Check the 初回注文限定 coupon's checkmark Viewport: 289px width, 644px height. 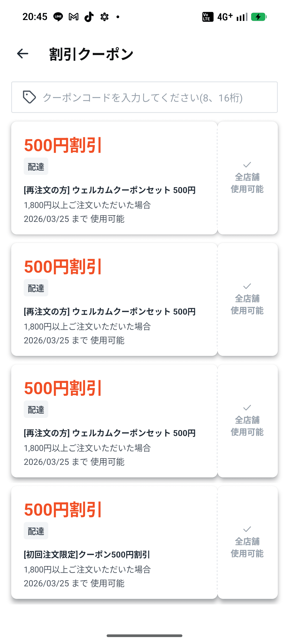247,529
